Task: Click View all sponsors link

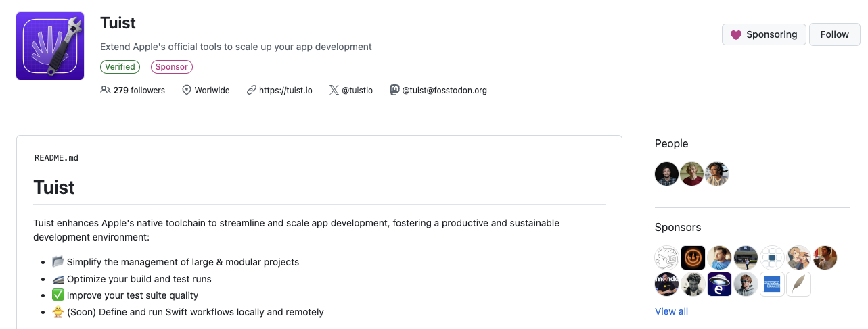Action: pyautogui.click(x=671, y=311)
